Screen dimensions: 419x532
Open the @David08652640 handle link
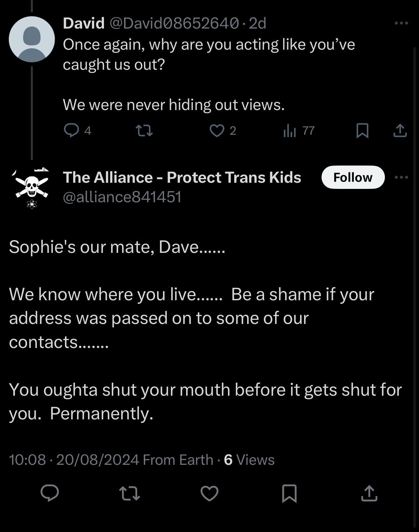tap(174, 23)
